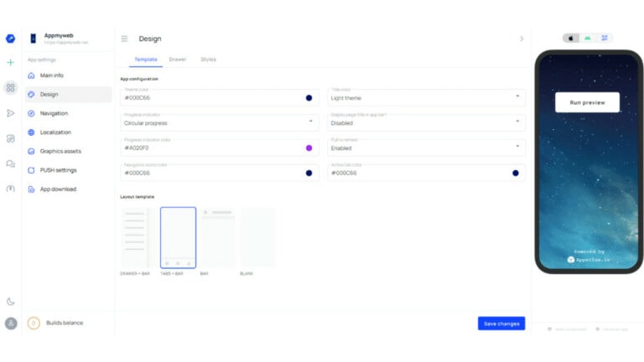Click the green plus icon in left rail
This screenshot has height=362, width=644.
tap(10, 63)
